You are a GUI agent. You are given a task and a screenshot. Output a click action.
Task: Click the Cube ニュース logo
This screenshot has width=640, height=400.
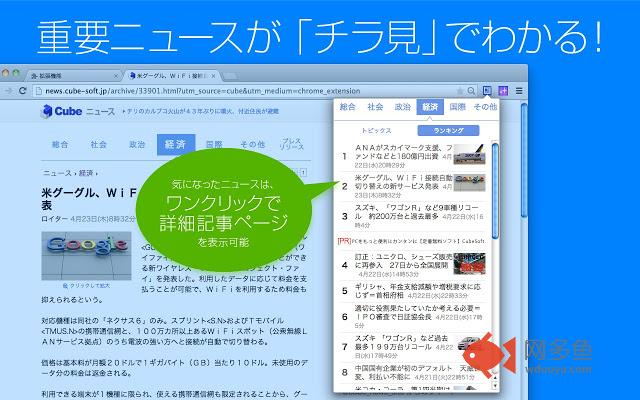point(78,111)
